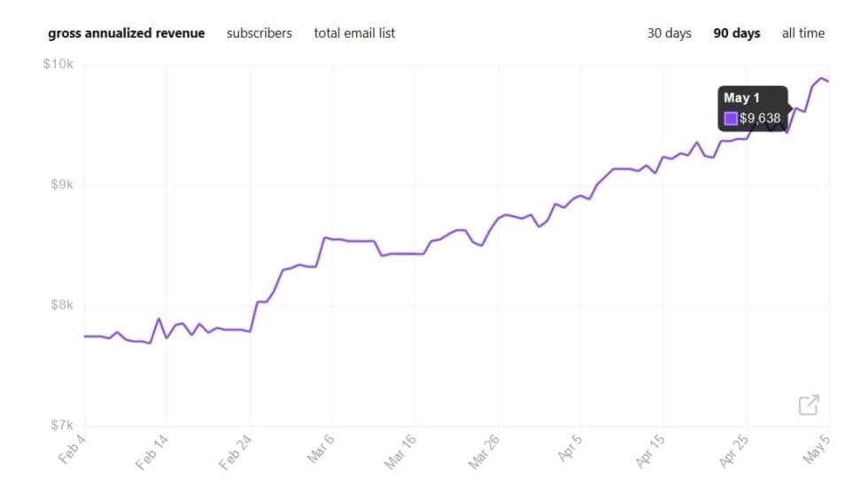The width and height of the screenshot is (868, 502).
Task: Show the total email list tab
Action: 354,34
